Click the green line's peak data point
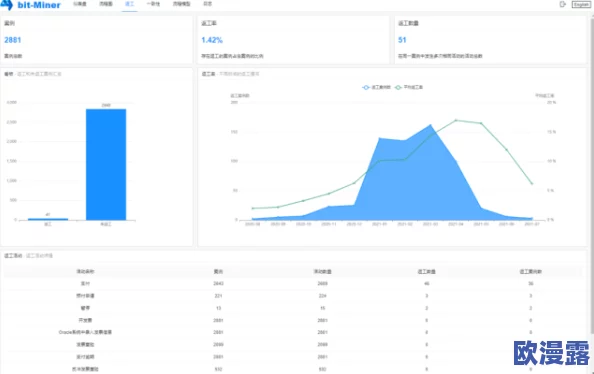 point(456,120)
